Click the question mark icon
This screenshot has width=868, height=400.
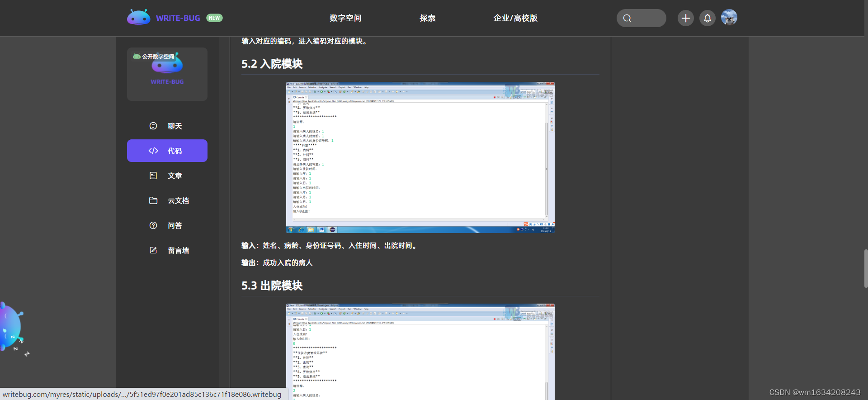pyautogui.click(x=153, y=225)
